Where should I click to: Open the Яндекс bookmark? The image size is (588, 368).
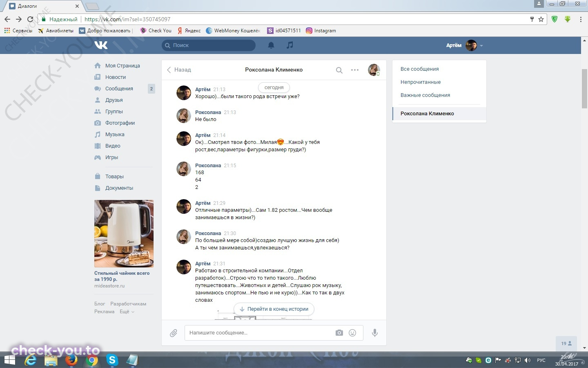tap(189, 31)
